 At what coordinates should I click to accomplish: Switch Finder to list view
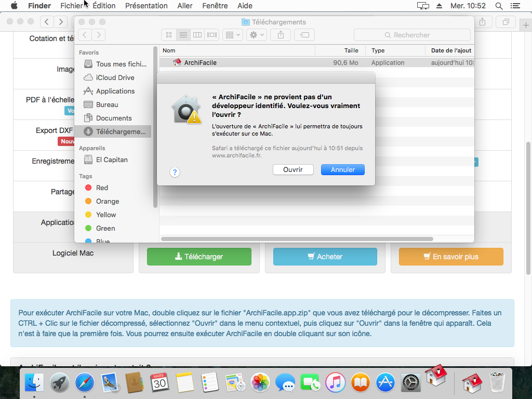(x=183, y=35)
